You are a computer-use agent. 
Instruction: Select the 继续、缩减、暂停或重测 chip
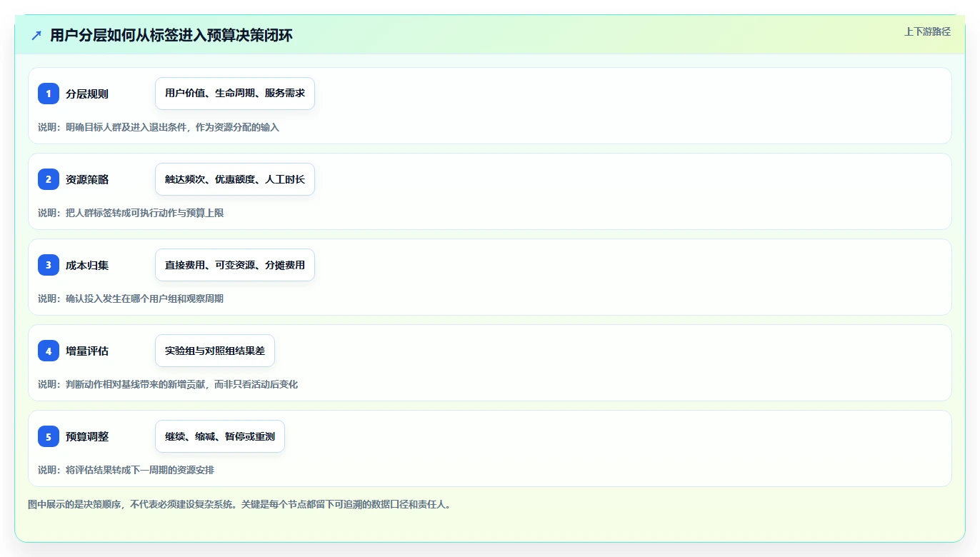[x=220, y=436]
